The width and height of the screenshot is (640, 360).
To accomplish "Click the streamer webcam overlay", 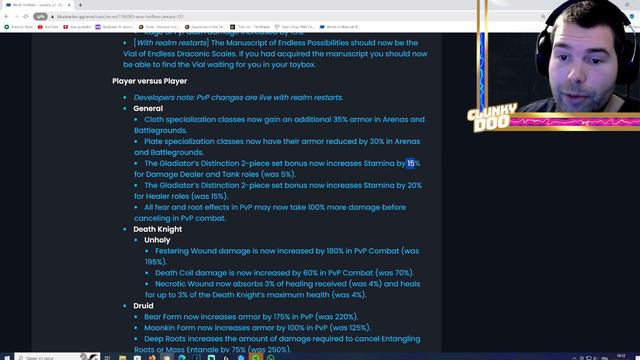I will click(x=580, y=57).
